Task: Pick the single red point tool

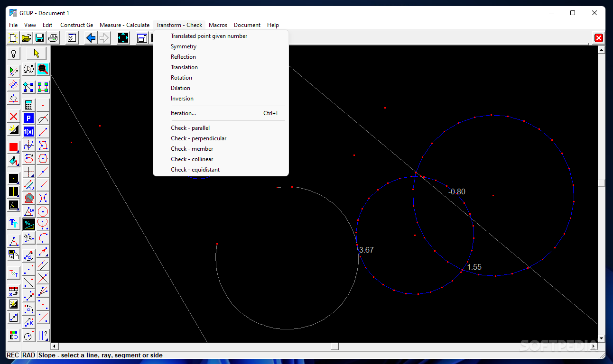Action: [43, 105]
